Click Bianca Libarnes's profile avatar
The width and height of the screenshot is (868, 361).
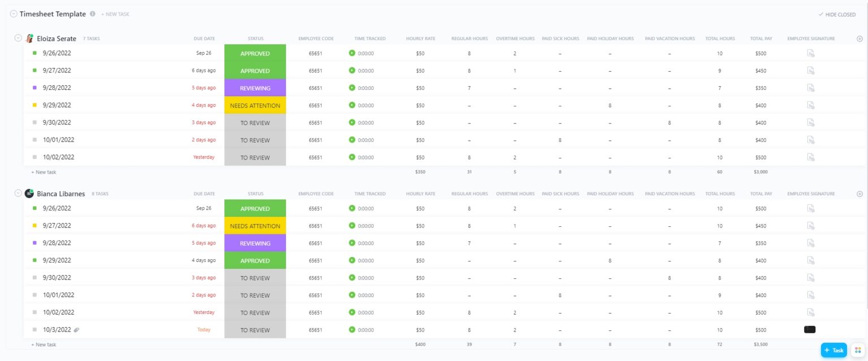tap(29, 194)
